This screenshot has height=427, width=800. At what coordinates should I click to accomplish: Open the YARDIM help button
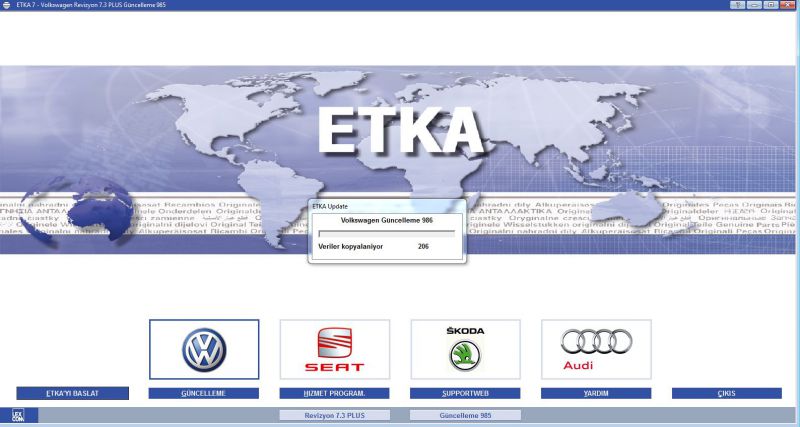[x=596, y=393]
